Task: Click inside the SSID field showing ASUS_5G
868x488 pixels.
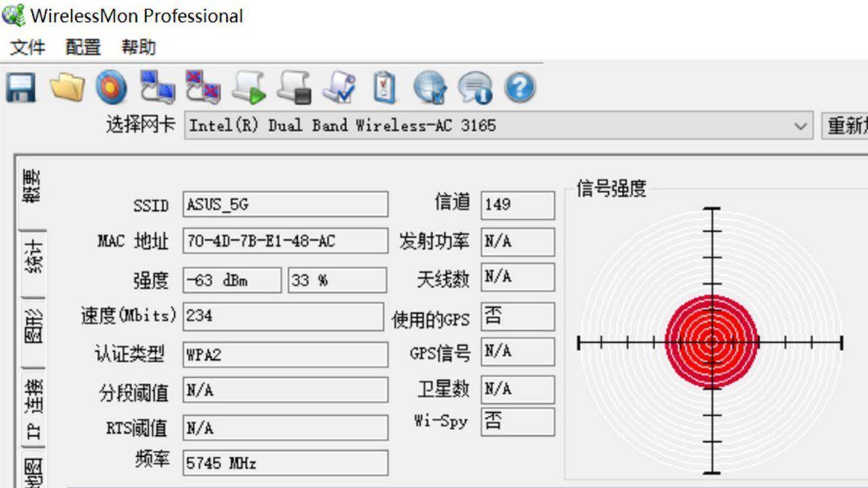Action: [285, 204]
